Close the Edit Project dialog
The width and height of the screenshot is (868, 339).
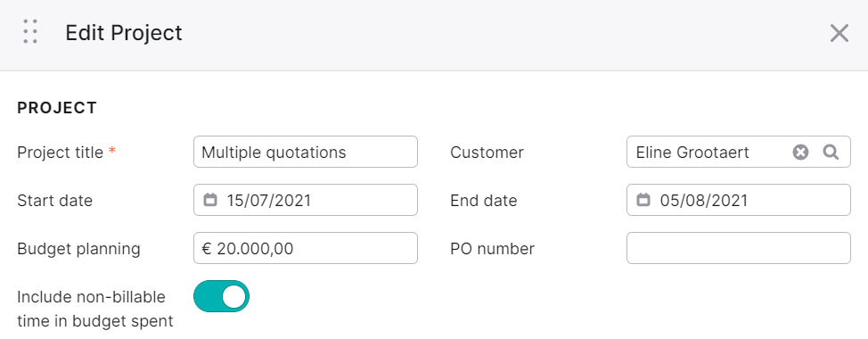point(839,33)
